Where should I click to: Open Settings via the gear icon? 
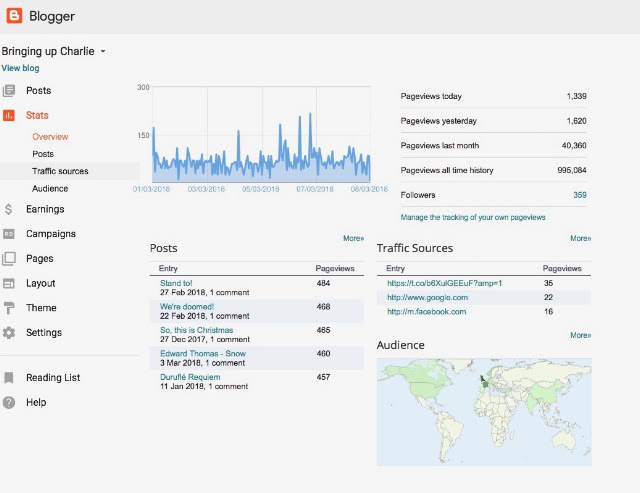pos(9,333)
